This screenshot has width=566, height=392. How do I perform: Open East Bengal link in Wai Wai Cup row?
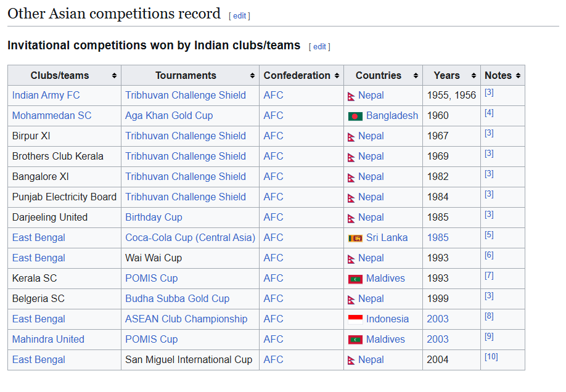tap(39, 258)
